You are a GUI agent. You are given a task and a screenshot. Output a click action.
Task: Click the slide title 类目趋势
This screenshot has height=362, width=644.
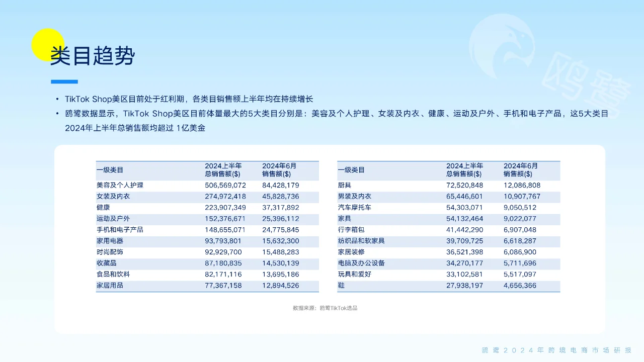[93, 55]
